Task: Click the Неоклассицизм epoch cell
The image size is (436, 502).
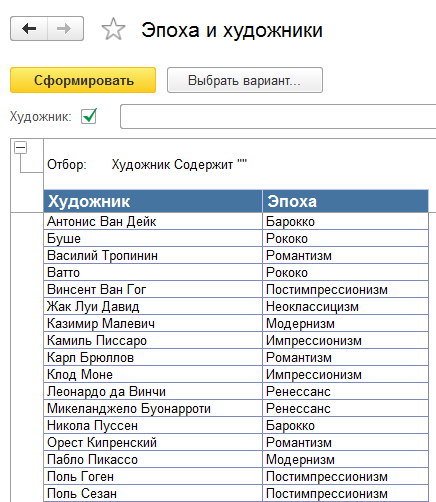Action: click(x=345, y=306)
